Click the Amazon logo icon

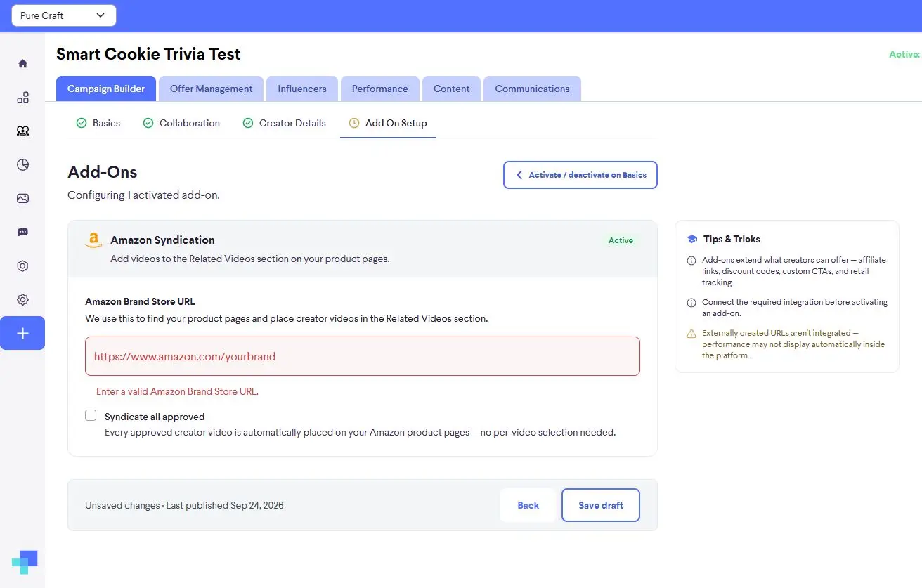[93, 240]
